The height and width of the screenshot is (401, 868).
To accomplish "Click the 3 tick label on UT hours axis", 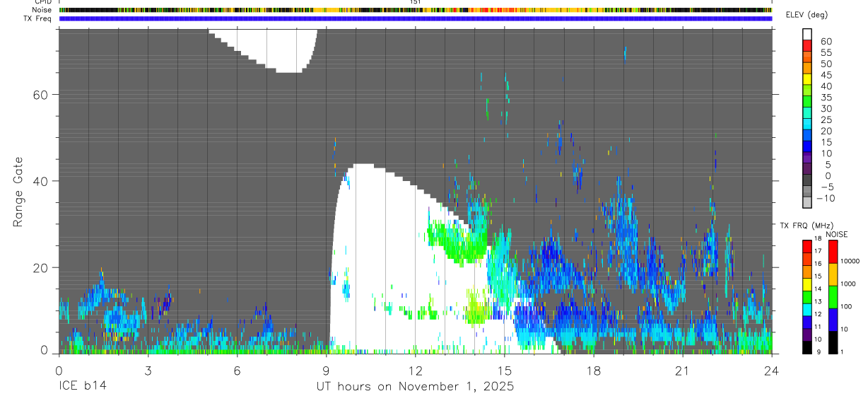I will click(148, 370).
